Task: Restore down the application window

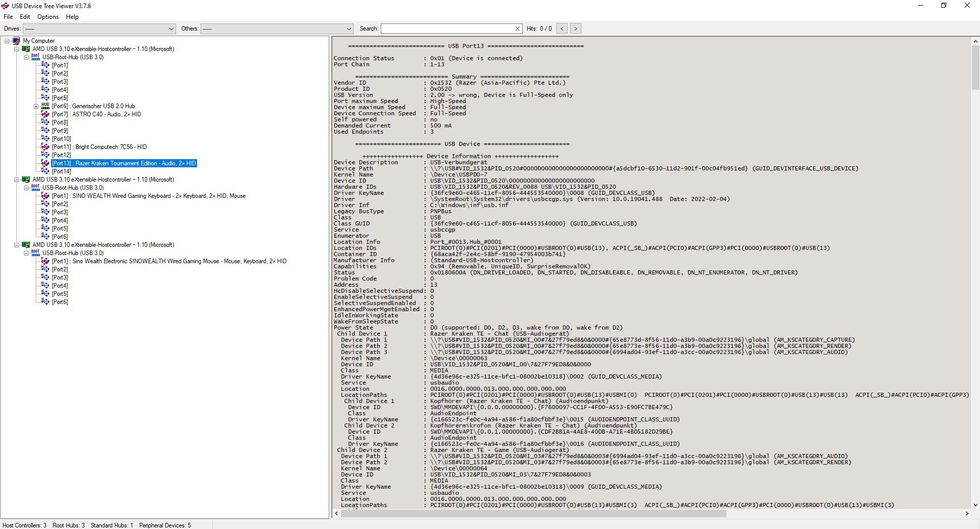Action: (x=943, y=6)
